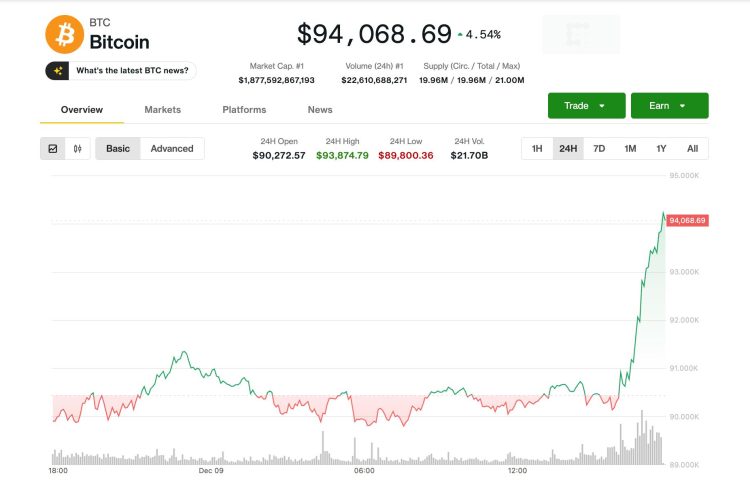Open the News tab

pos(320,109)
